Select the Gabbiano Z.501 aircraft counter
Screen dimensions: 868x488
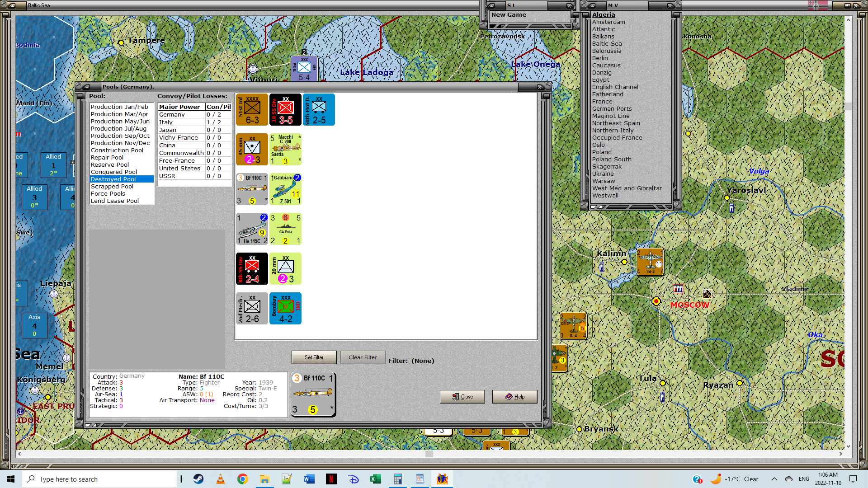[285, 189]
